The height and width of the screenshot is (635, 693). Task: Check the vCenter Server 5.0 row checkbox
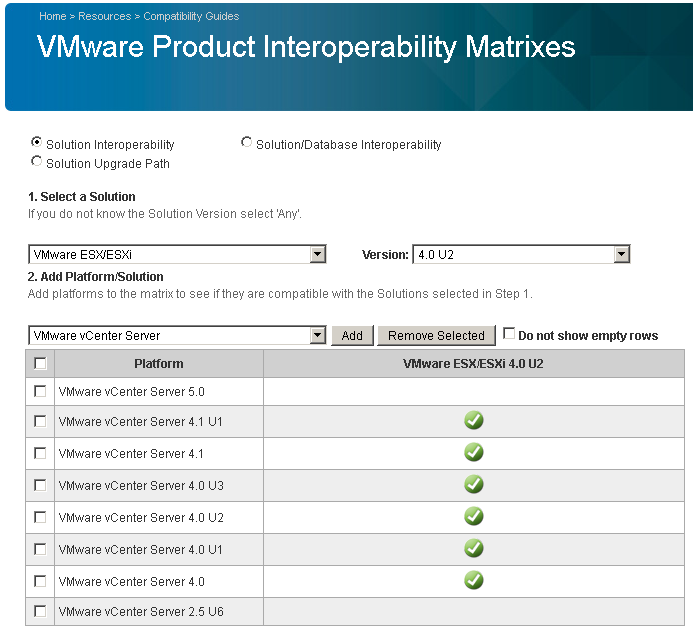pos(40,391)
